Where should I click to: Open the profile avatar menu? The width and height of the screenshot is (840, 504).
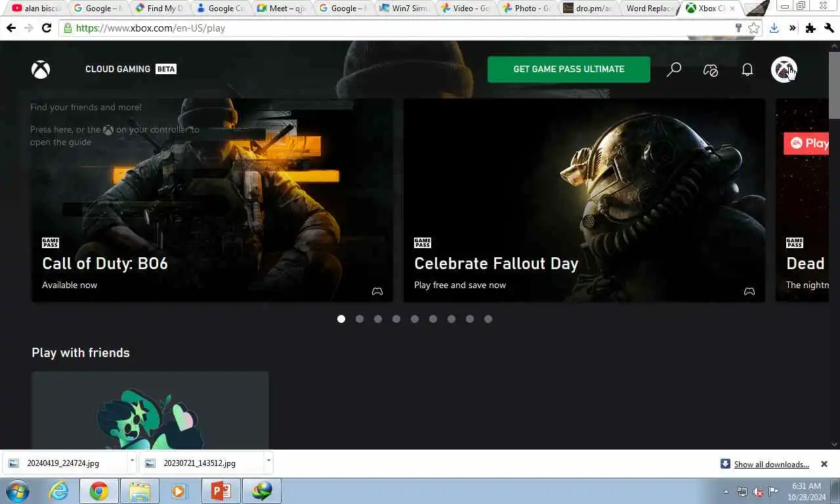coord(784,70)
